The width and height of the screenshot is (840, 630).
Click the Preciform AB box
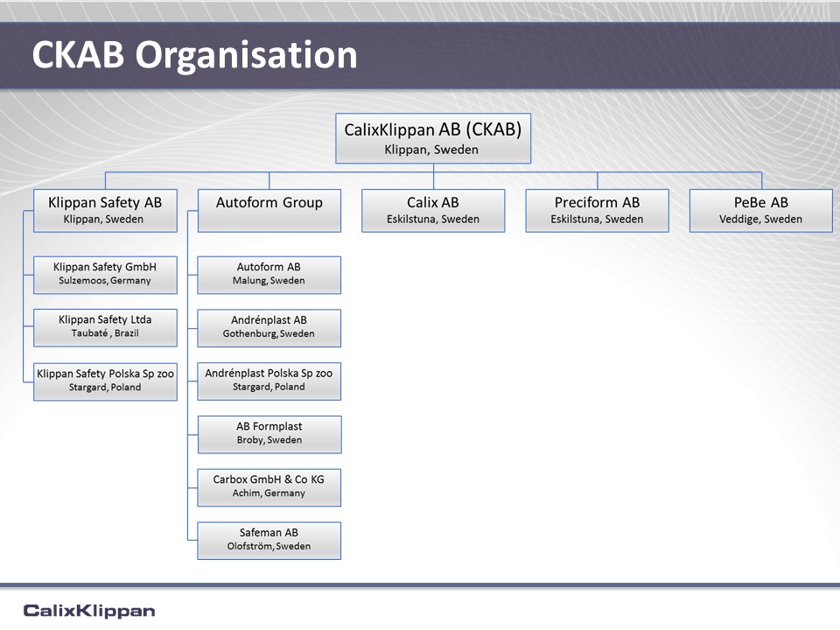597,211
